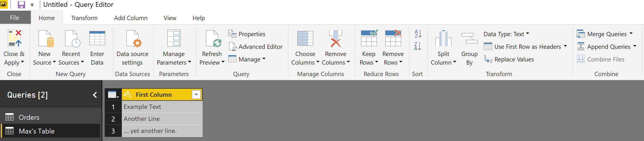Open the Add Column tab
The height and width of the screenshot is (141, 644).
tap(131, 18)
